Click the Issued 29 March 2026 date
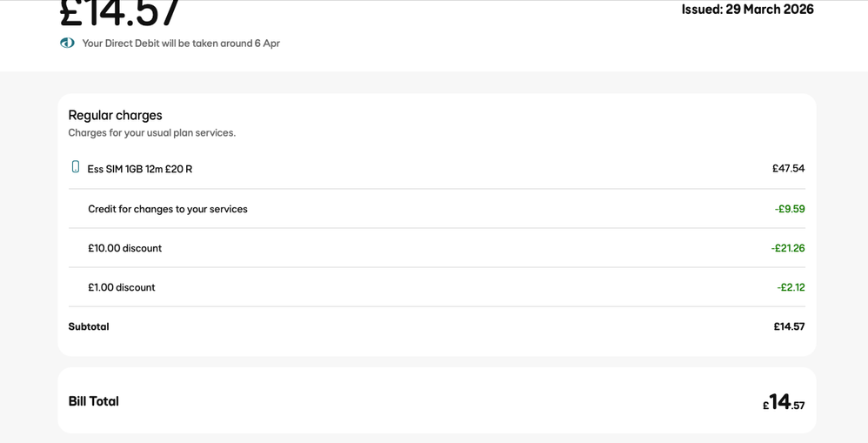This screenshot has width=868, height=443. pos(747,10)
